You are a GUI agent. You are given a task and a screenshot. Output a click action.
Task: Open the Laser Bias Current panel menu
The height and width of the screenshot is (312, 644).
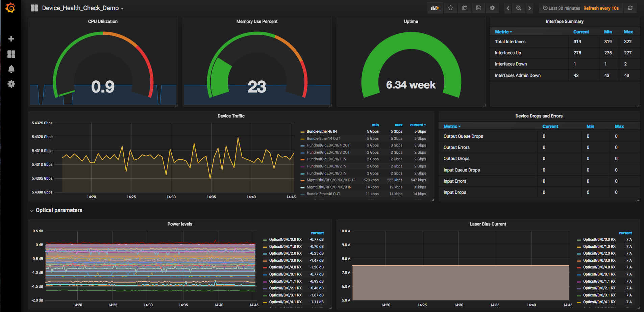(488, 224)
